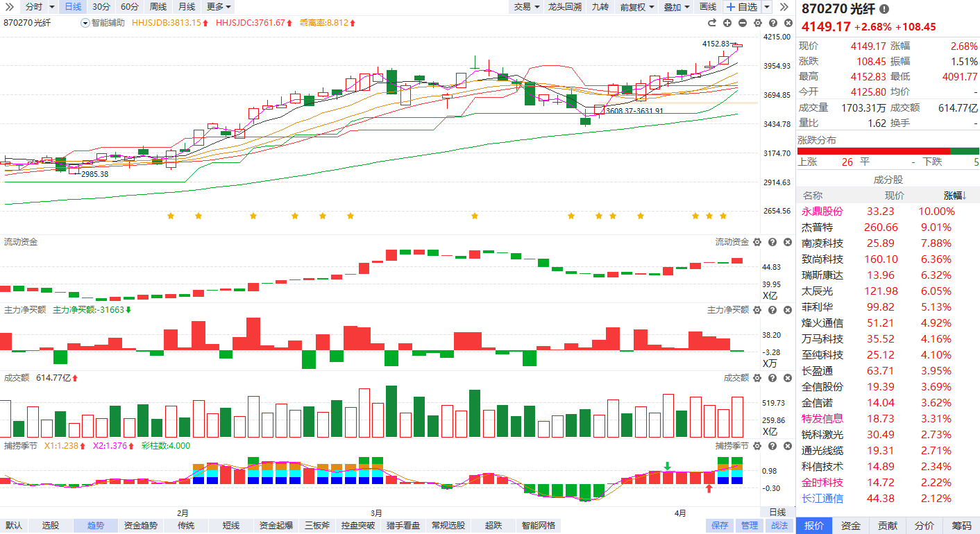The height and width of the screenshot is (534, 980).
Task: Sort constituents by 涨幅 column header
Action: (955, 196)
